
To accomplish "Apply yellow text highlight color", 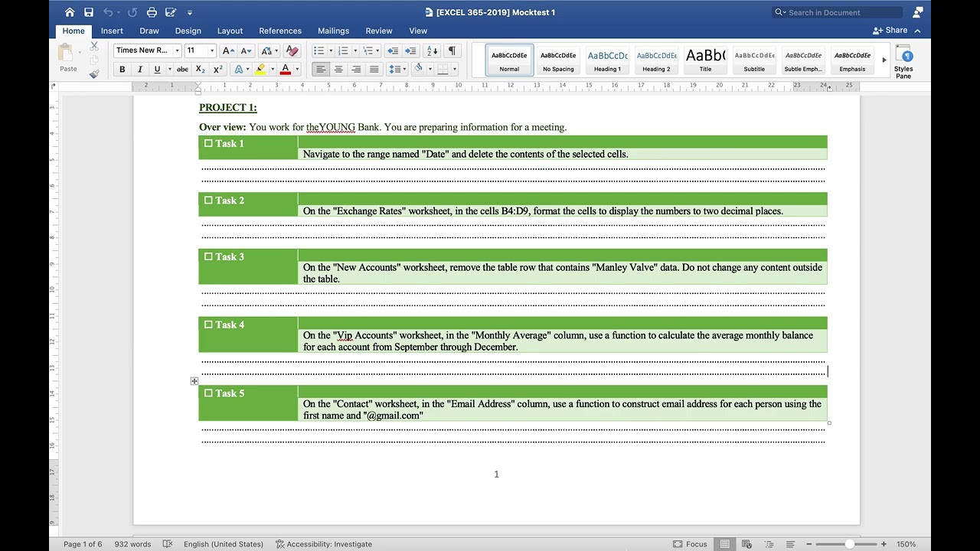I will [260, 69].
